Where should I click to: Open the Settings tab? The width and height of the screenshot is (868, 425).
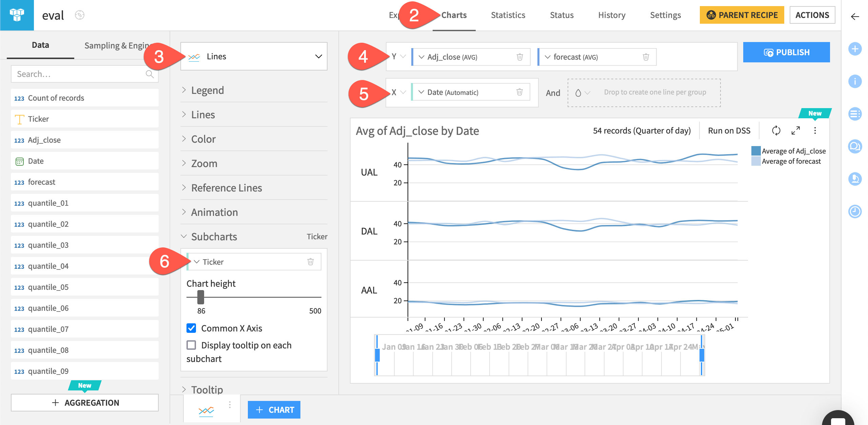tap(665, 15)
